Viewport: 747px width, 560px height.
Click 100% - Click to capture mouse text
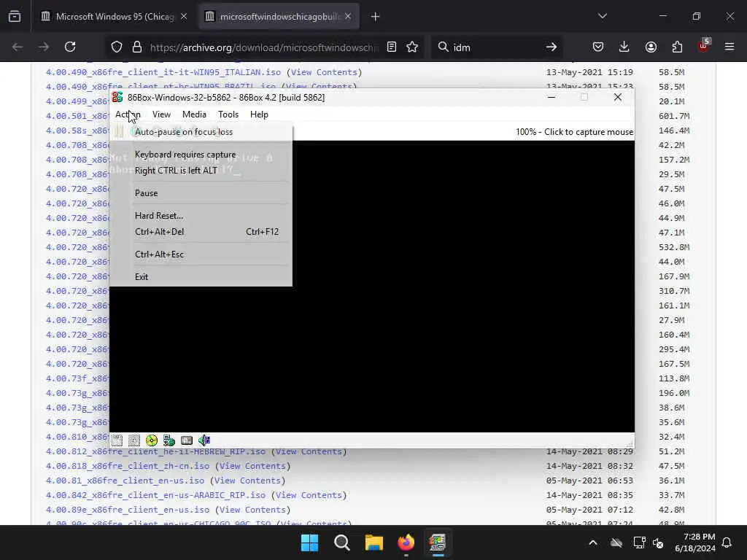click(575, 132)
